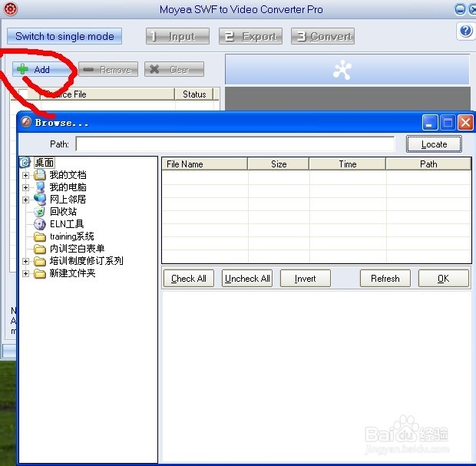476x466 pixels.
Task: Click the Add button with plus icon
Action: click(42, 70)
